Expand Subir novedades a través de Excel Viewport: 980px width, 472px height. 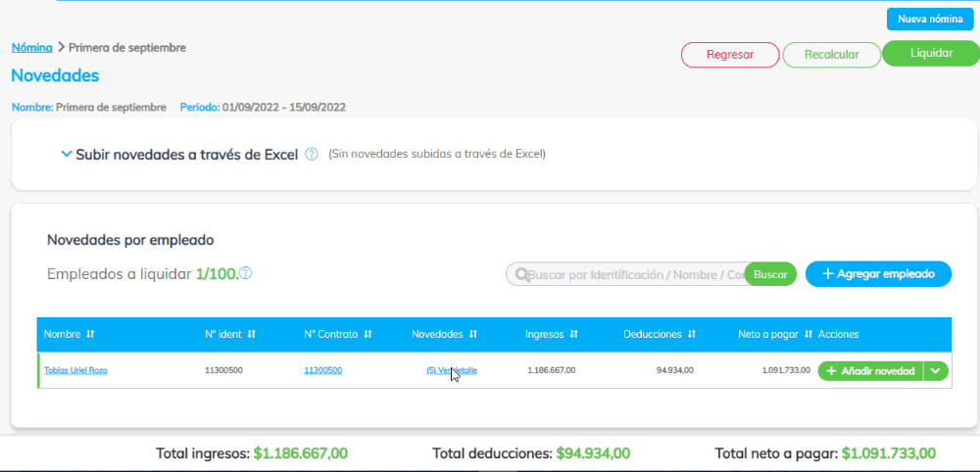click(x=67, y=154)
